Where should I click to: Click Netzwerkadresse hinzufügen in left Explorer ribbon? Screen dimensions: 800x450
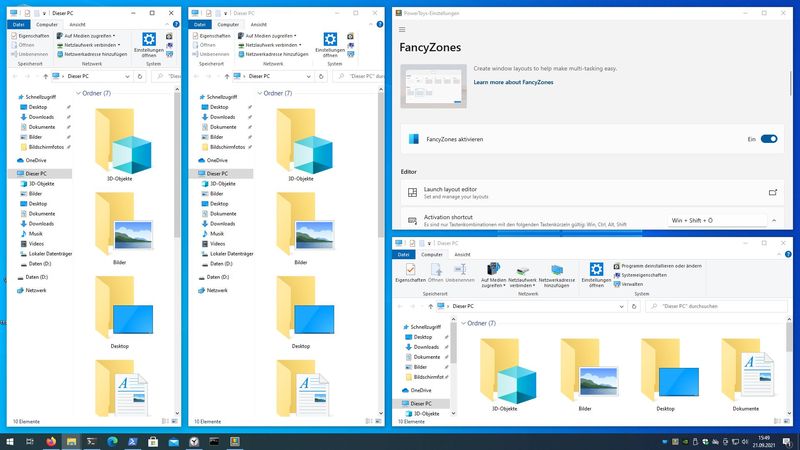tap(92, 54)
